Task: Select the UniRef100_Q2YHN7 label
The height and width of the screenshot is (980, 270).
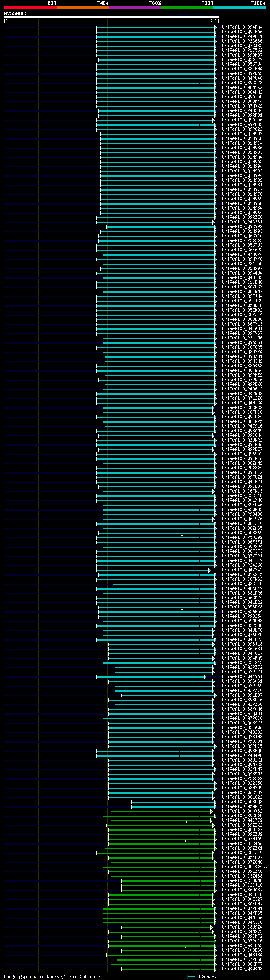Action: coord(242,770)
